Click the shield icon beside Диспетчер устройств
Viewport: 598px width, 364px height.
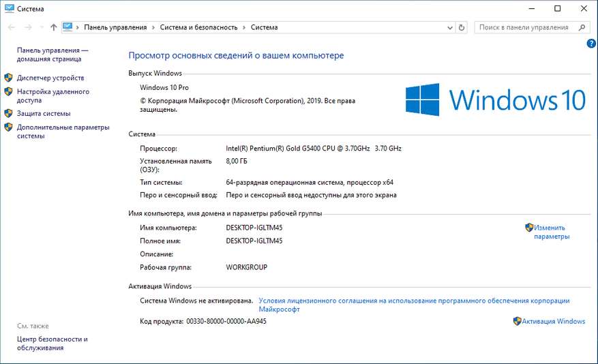[x=8, y=78]
